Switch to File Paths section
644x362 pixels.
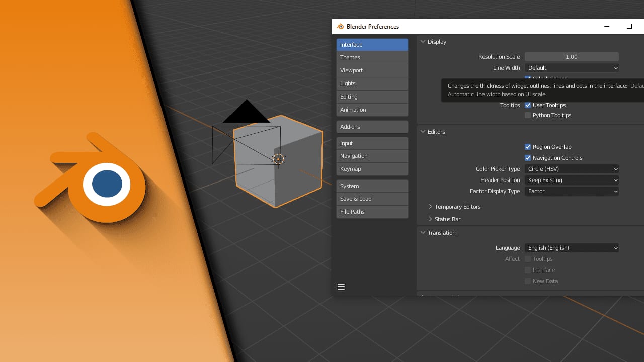(372, 212)
